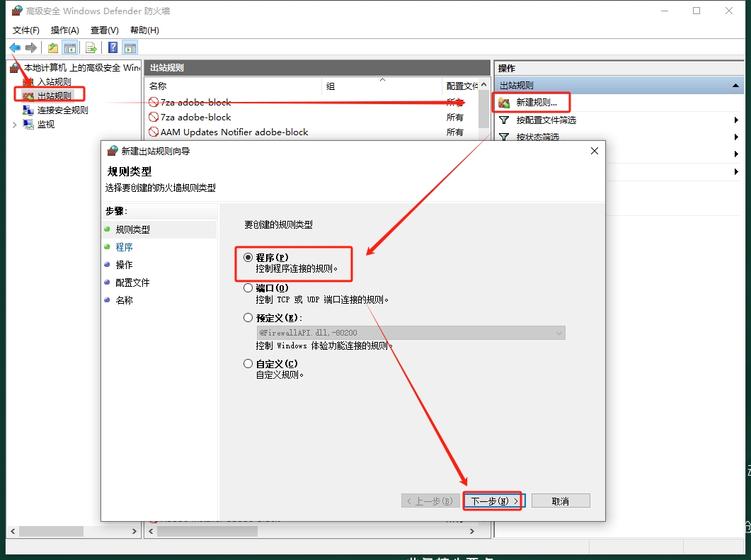
Task: Sort by the 组 column header
Action: [x=382, y=86]
